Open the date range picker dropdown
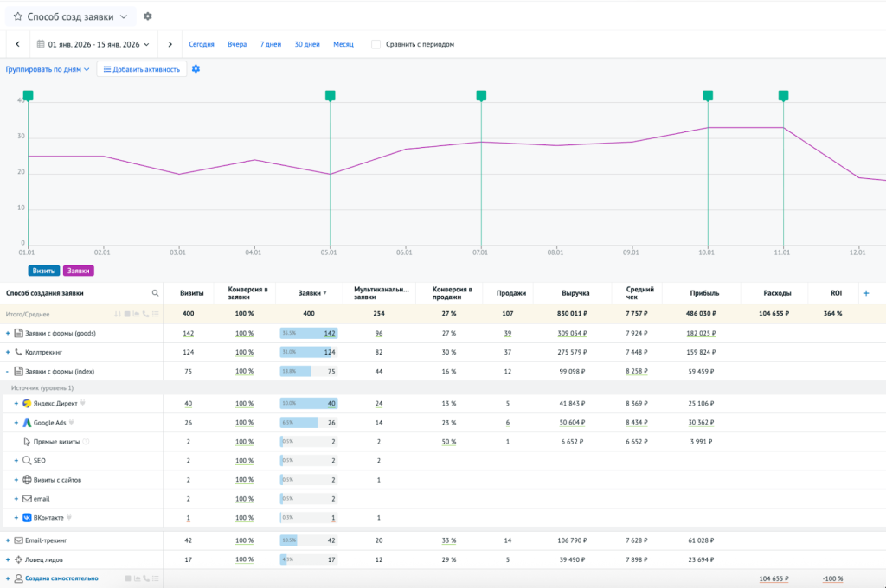This screenshot has width=886, height=588. (93, 44)
